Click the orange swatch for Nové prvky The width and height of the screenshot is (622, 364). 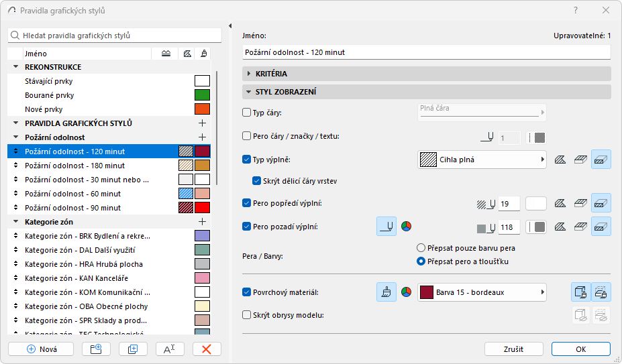point(202,109)
